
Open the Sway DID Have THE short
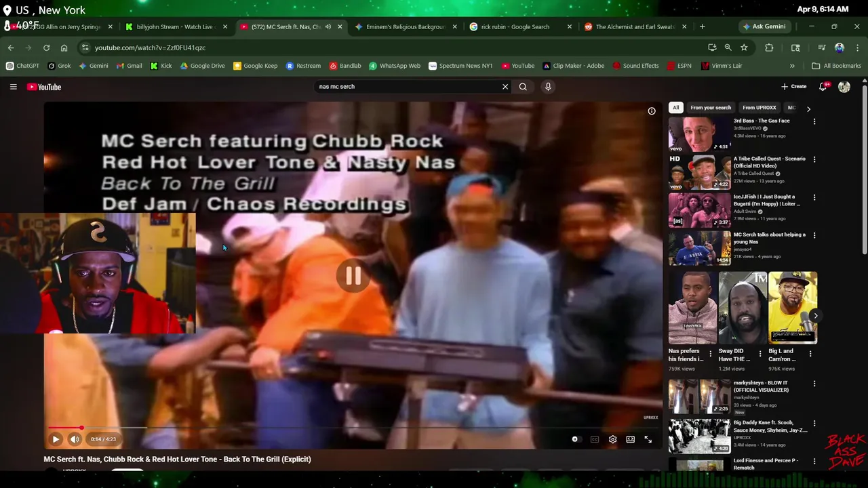743,308
